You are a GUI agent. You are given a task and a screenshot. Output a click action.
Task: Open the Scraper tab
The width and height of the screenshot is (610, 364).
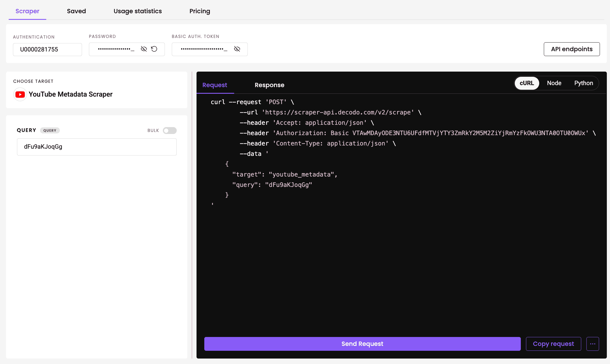[x=27, y=11]
